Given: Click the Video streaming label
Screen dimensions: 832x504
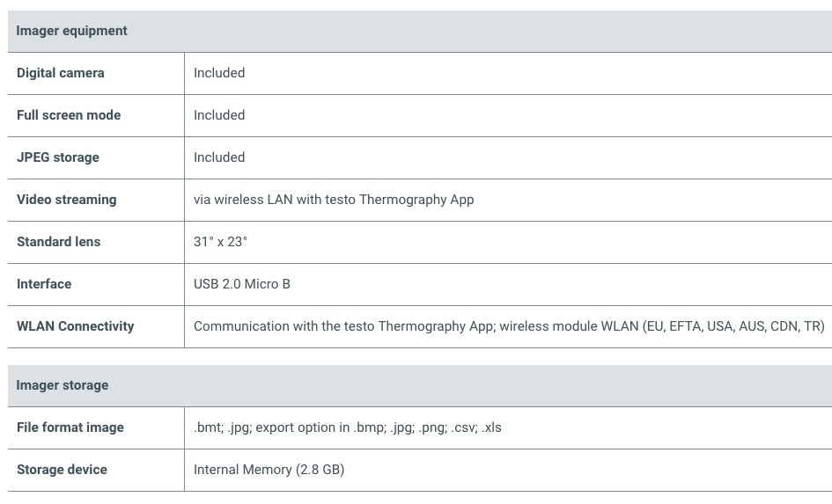Looking at the screenshot, I should 67,200.
